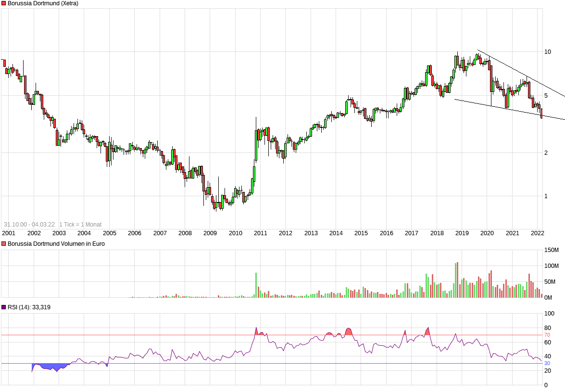Click the red 70 overbought RSI level label

tap(547, 335)
